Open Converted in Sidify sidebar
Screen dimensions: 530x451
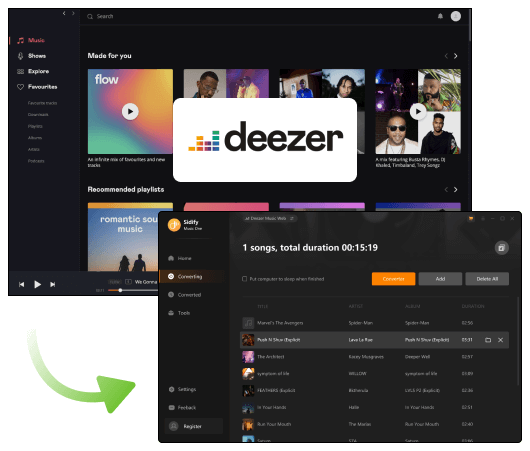pos(185,295)
